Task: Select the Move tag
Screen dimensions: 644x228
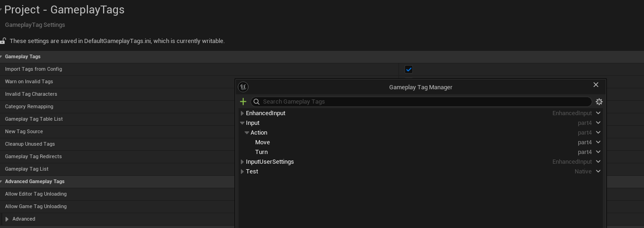Action: [263, 142]
